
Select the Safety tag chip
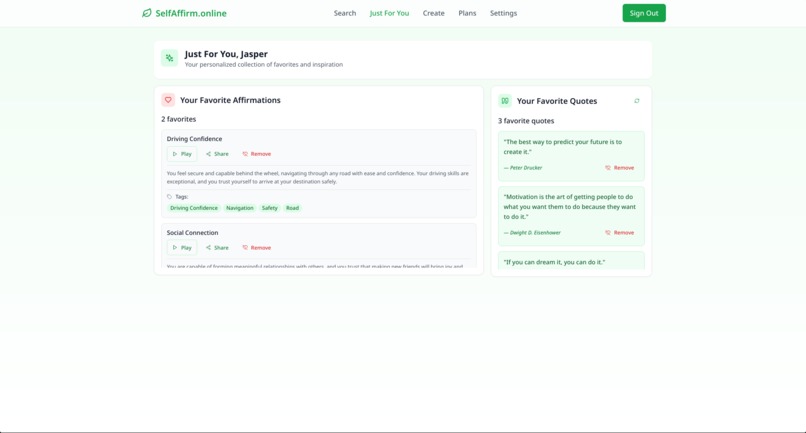[269, 208]
